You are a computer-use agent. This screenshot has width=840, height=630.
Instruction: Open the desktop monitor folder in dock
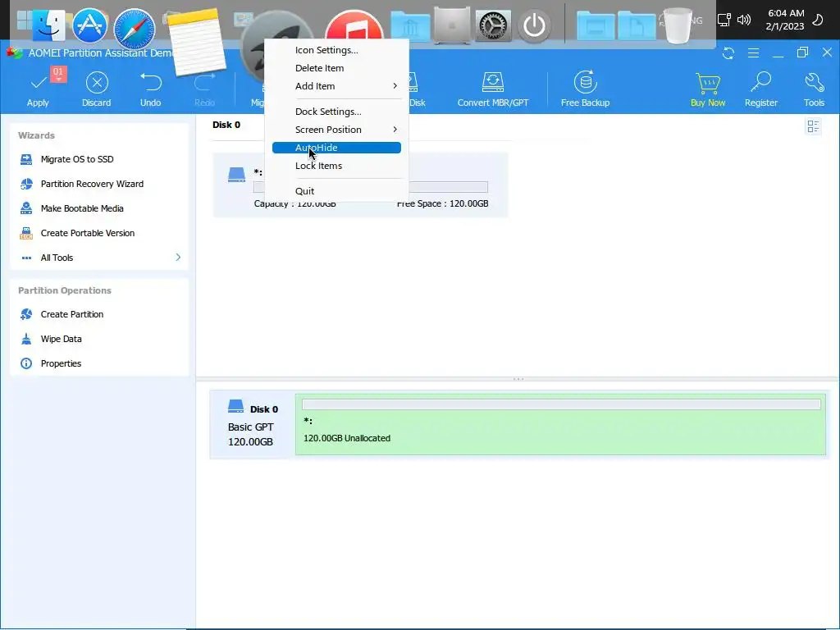pos(596,25)
